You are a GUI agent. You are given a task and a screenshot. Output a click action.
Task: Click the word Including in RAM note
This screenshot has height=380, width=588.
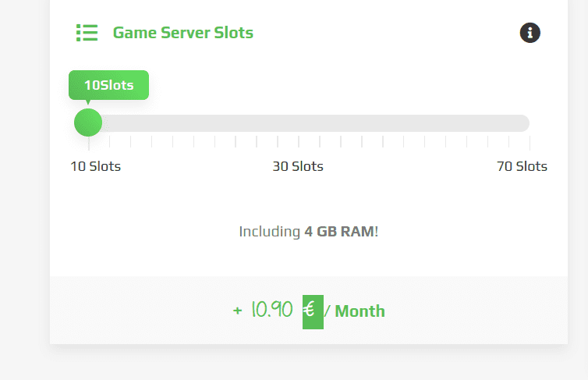(x=270, y=232)
